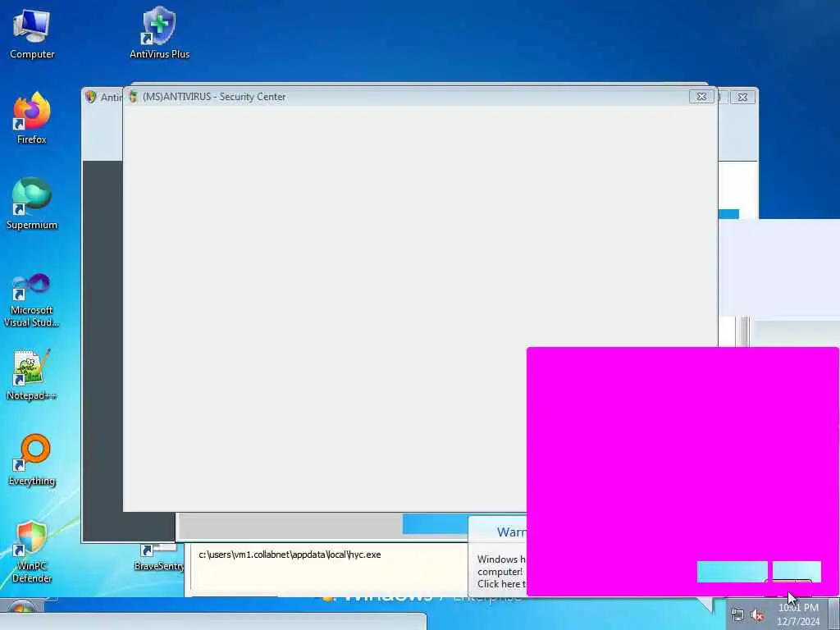Open the BraveSentry desktop shortcut
The image size is (840, 630).
(159, 559)
